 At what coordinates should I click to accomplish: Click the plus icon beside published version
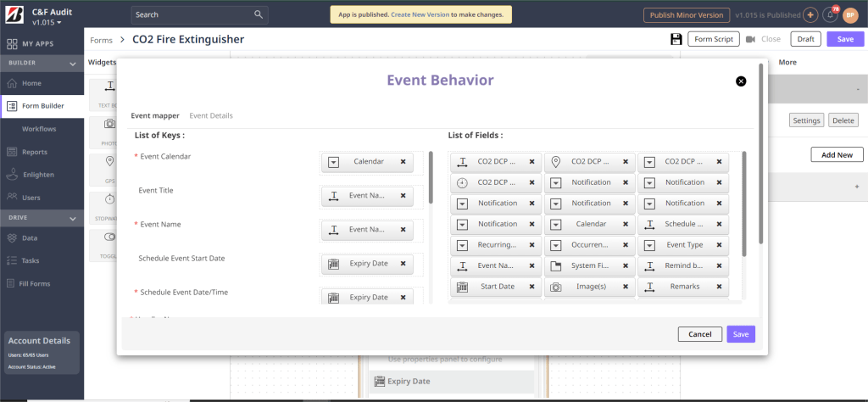[x=810, y=15]
